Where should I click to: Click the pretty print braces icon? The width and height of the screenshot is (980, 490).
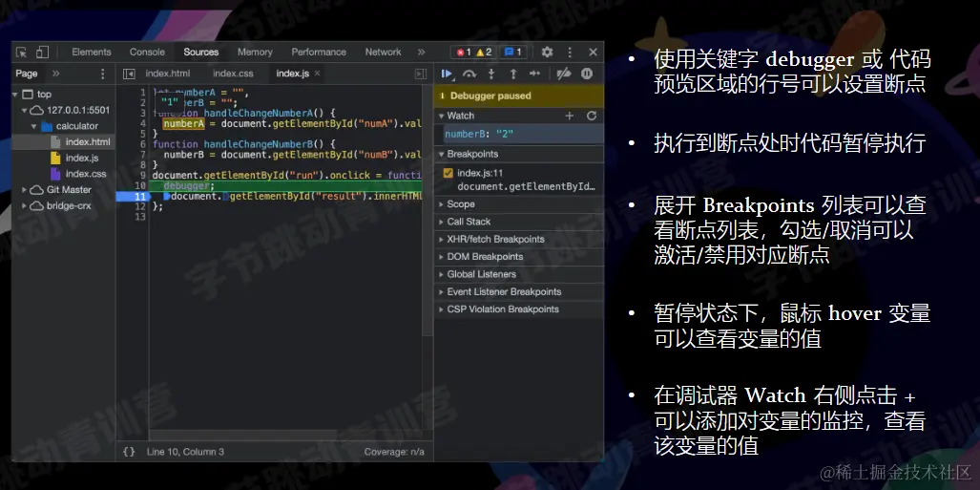click(x=129, y=452)
